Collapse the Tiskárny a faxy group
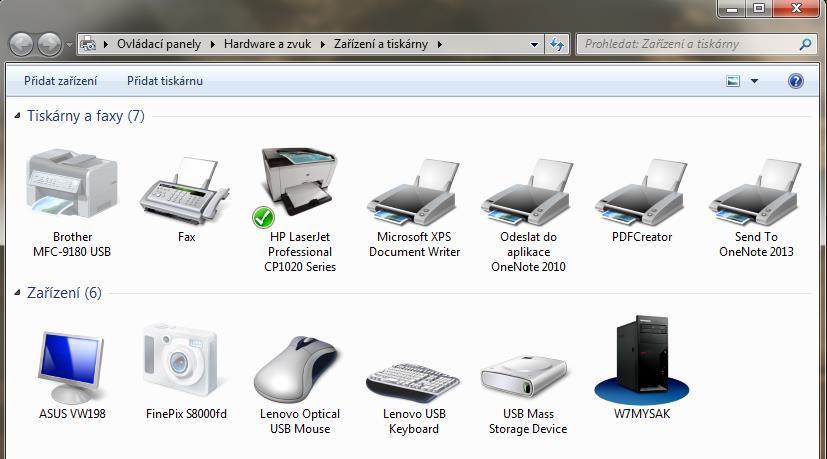827x459 pixels. click(17, 116)
